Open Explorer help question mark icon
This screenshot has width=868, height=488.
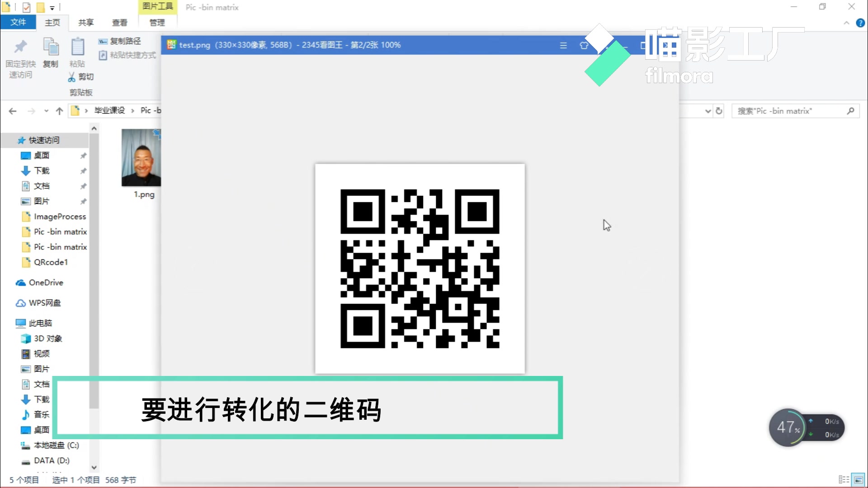pyautogui.click(x=860, y=23)
